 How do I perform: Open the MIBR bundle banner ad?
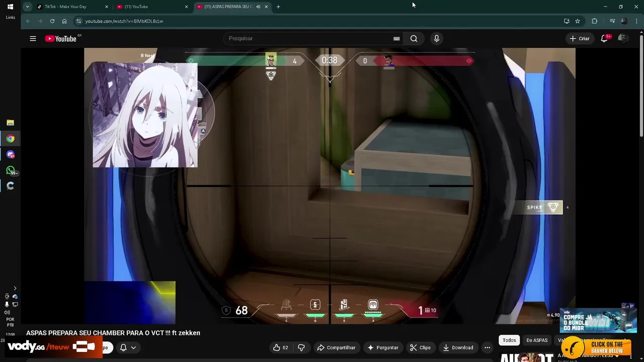598,320
